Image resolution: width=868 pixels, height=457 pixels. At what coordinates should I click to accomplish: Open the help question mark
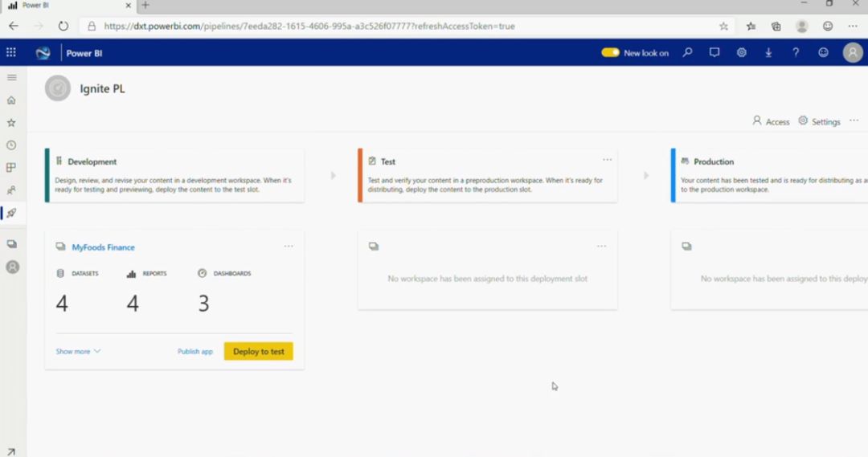[x=796, y=52]
